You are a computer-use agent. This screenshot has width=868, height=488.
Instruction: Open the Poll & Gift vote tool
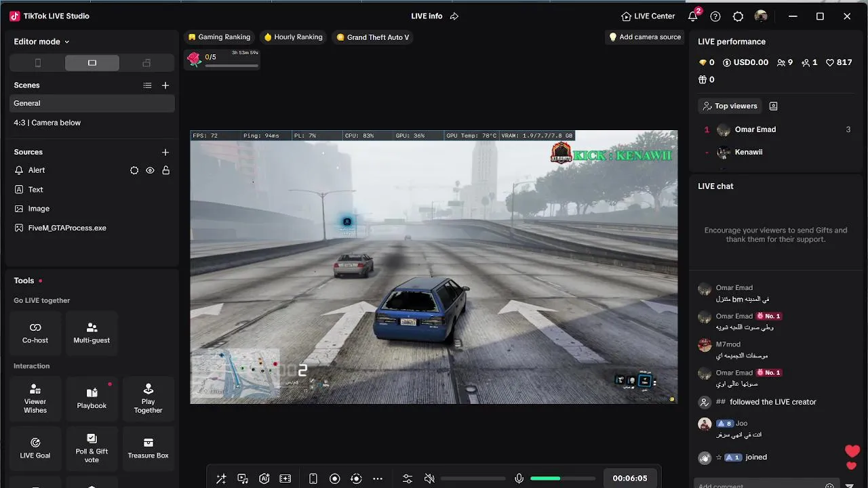point(92,449)
